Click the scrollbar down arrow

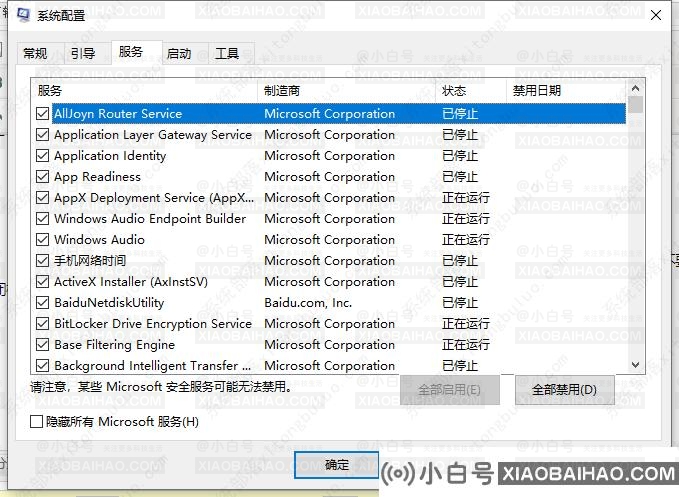pyautogui.click(x=635, y=365)
